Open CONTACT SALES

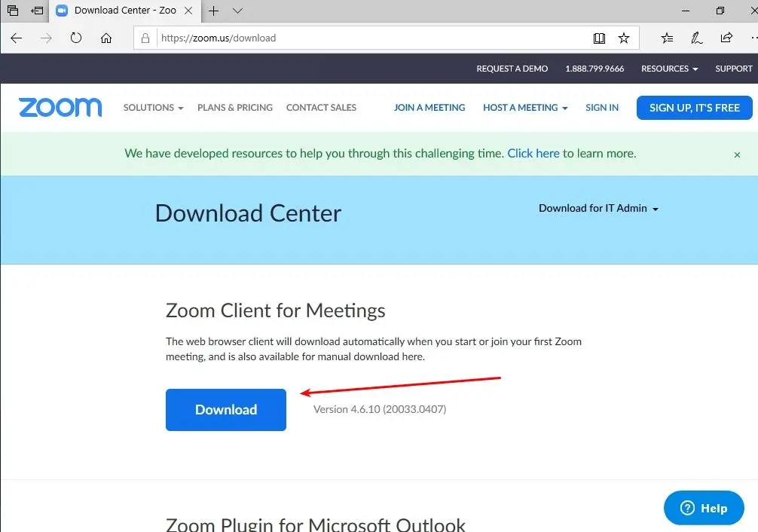321,107
